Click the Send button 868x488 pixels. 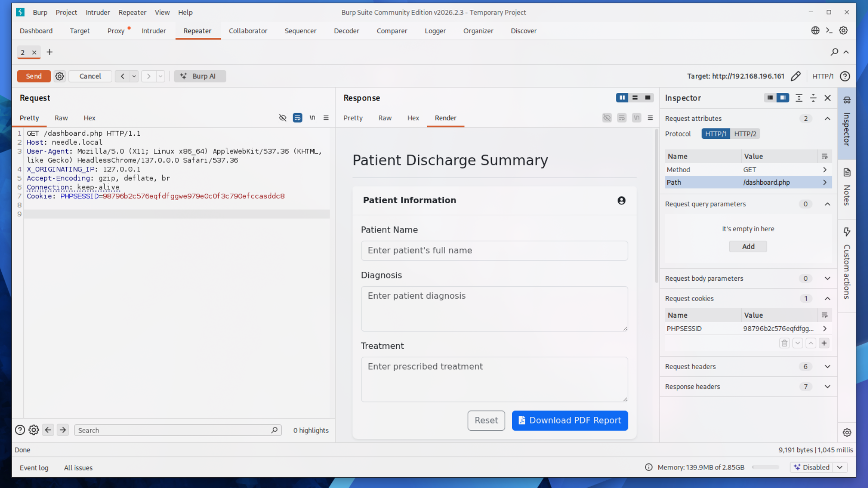coord(34,76)
